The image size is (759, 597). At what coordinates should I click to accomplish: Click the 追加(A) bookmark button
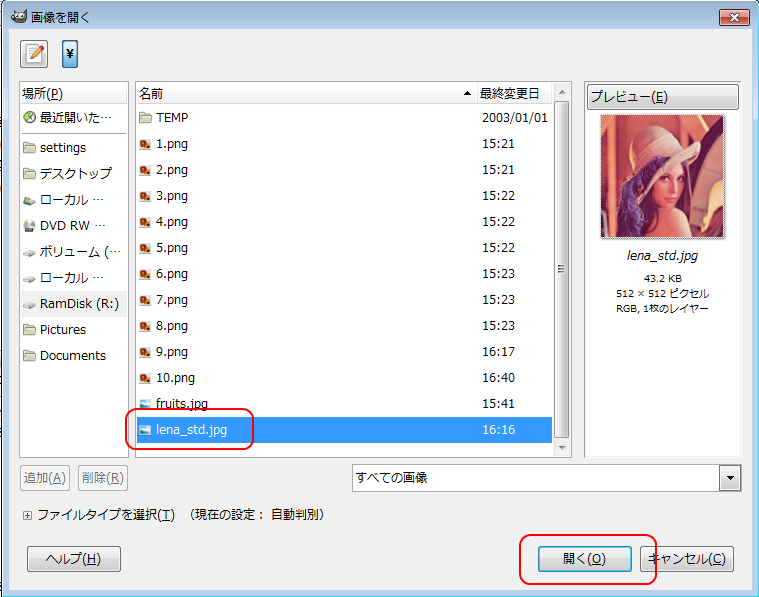coord(45,478)
